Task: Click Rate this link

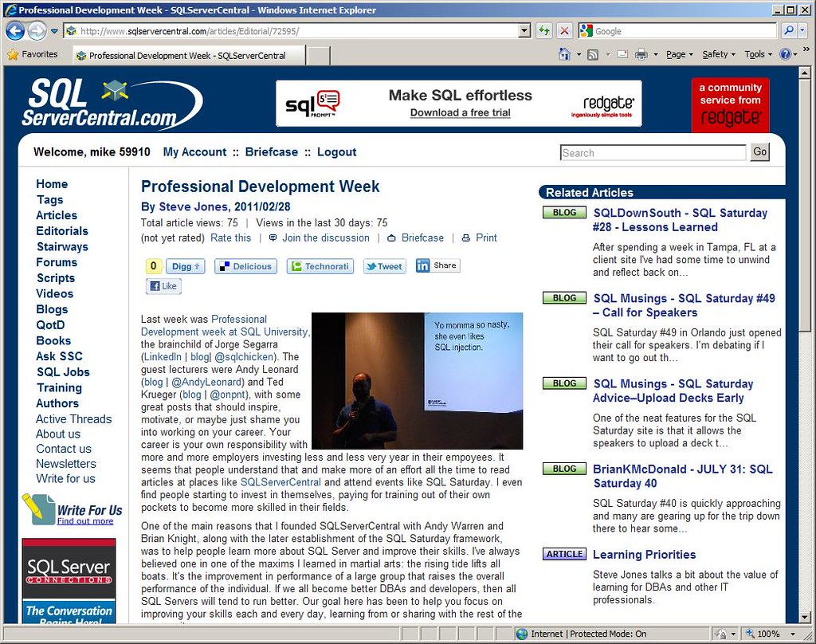Action: (230, 238)
